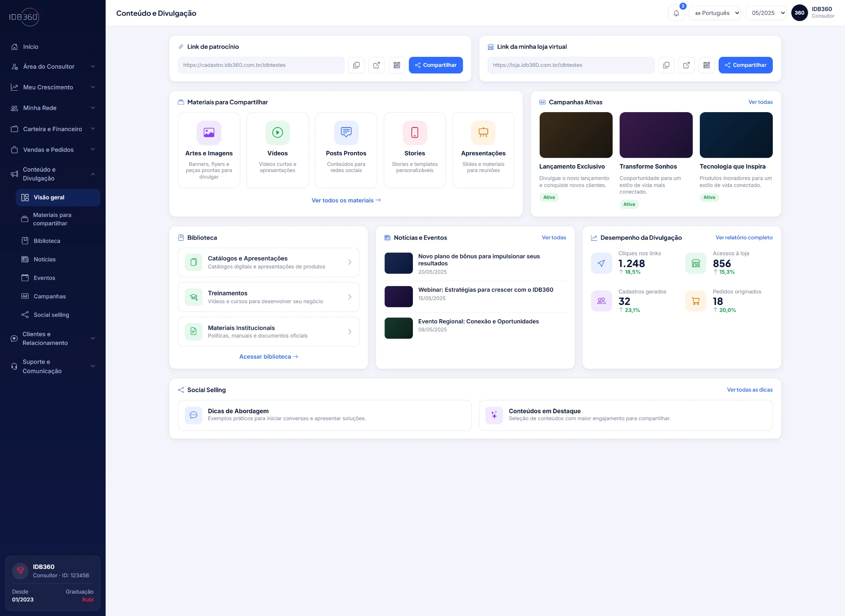Image resolution: width=845 pixels, height=616 pixels.
Task: Click Ver todas in Notícias e Eventos
Action: (x=554, y=238)
